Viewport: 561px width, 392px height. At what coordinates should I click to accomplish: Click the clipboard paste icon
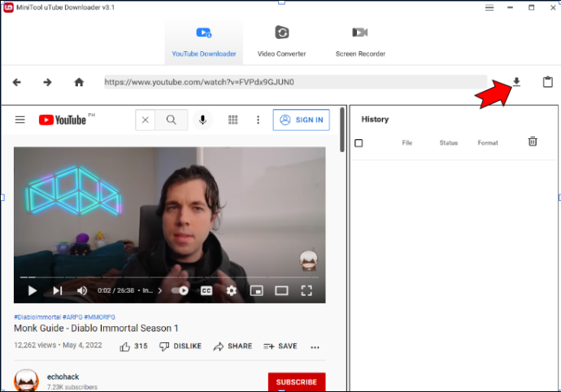pos(547,82)
